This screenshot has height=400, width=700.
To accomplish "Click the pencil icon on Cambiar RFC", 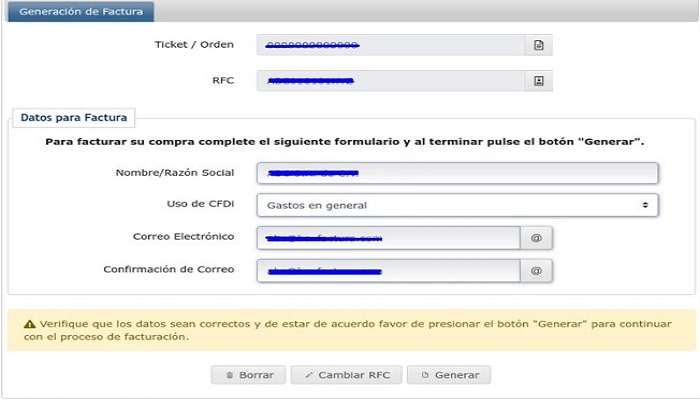I will click(308, 375).
